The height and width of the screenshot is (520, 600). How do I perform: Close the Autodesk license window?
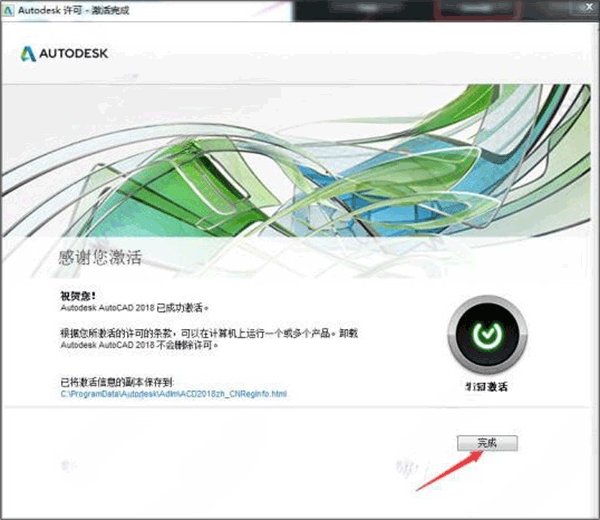(x=589, y=7)
